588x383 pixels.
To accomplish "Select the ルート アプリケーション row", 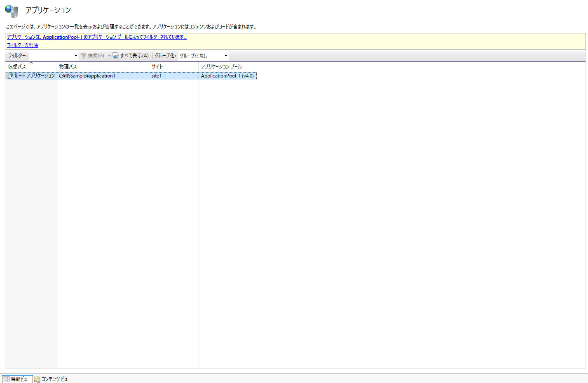I will (x=131, y=76).
